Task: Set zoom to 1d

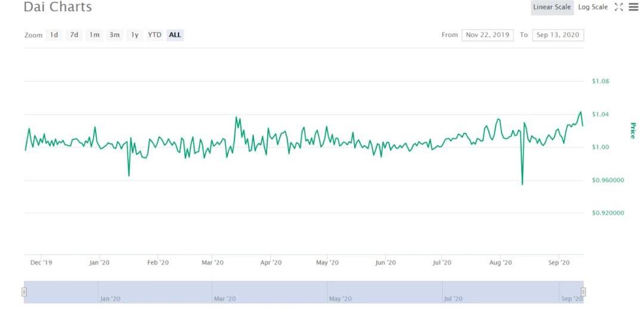Action: (54, 35)
